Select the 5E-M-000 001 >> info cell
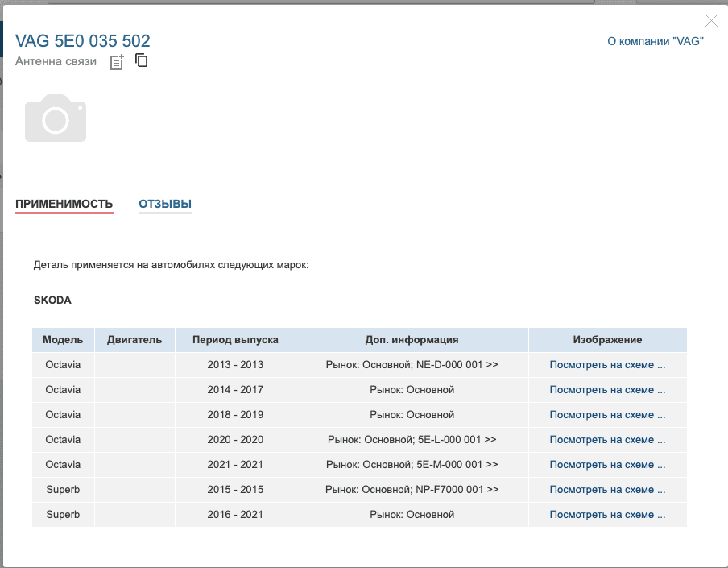The height and width of the screenshot is (568, 728). [x=412, y=465]
